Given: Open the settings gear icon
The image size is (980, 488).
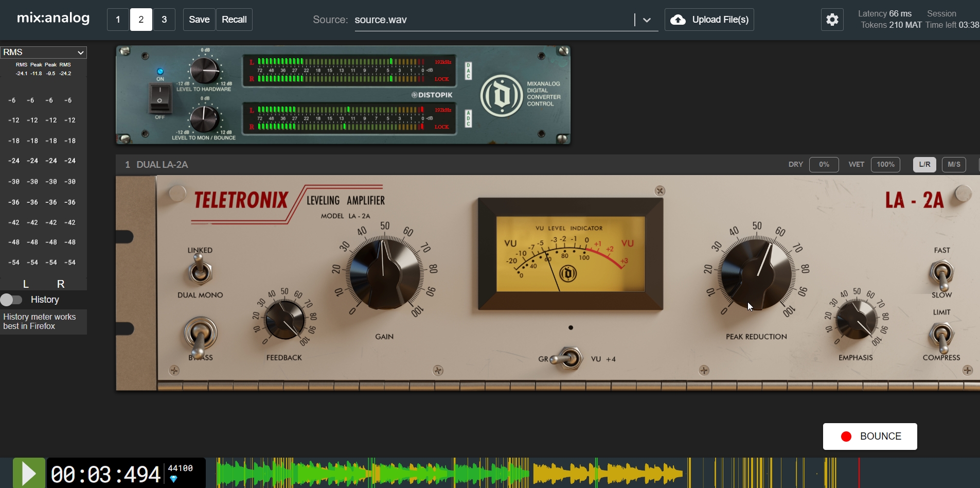Looking at the screenshot, I should point(832,20).
